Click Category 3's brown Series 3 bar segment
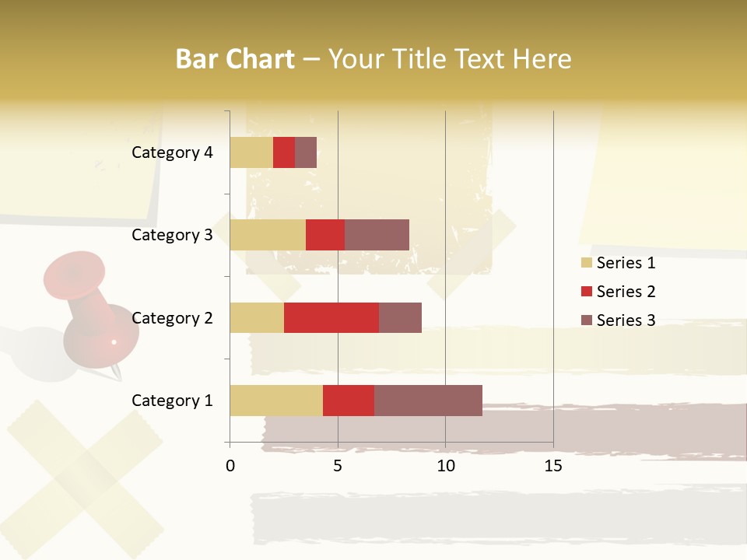The height and width of the screenshot is (560, 747). (377, 235)
